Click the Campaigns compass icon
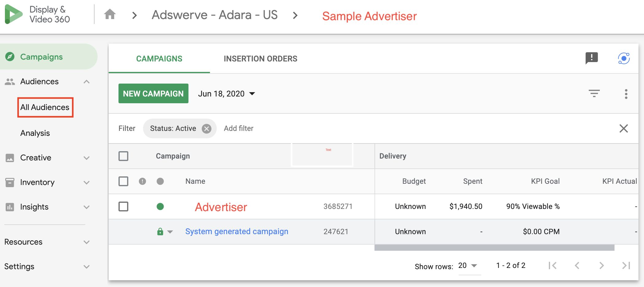The image size is (644, 287). pyautogui.click(x=10, y=57)
